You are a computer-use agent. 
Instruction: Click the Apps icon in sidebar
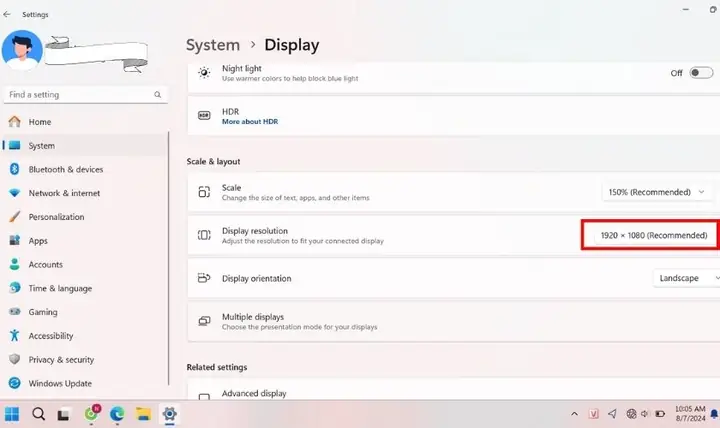coord(15,240)
